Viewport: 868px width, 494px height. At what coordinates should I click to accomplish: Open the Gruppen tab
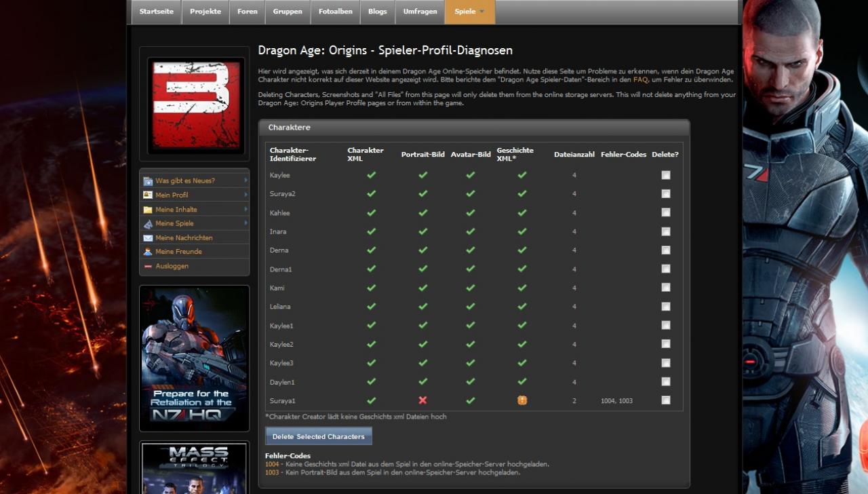288,12
